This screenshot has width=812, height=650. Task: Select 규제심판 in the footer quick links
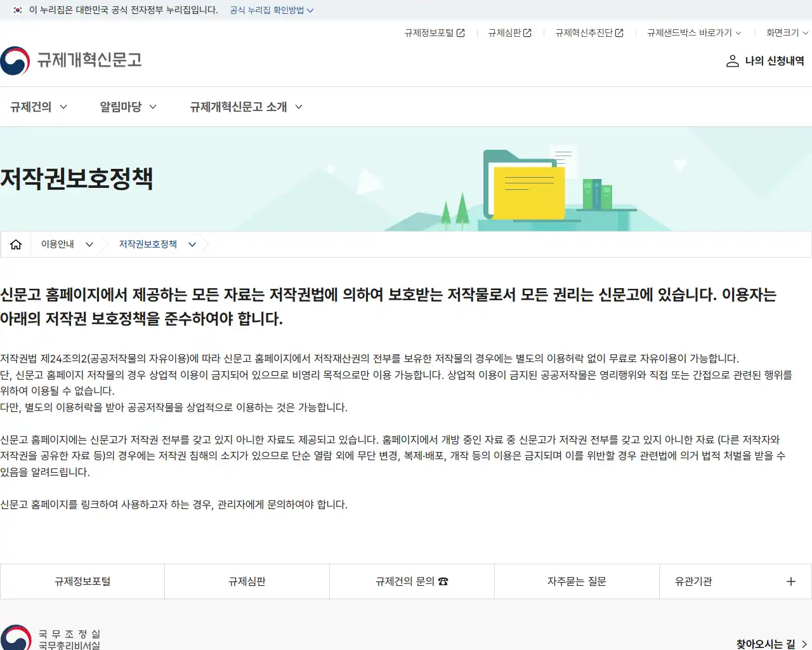point(246,581)
